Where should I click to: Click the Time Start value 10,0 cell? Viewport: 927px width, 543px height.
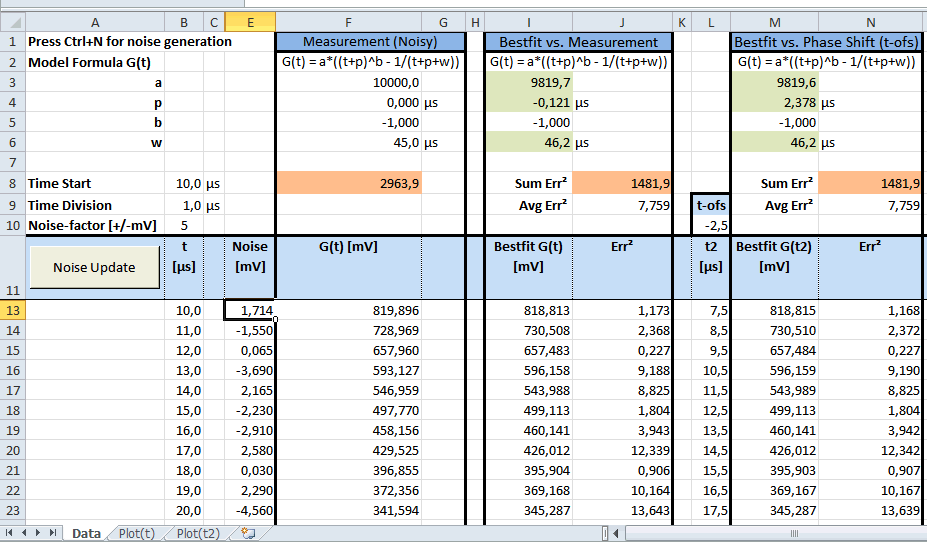(x=184, y=184)
